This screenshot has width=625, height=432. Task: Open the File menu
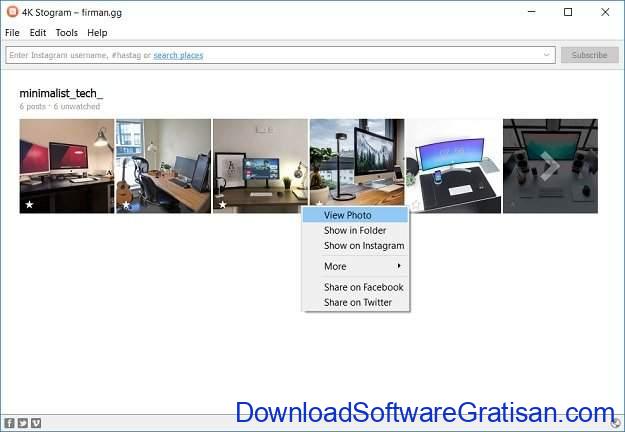(12, 33)
